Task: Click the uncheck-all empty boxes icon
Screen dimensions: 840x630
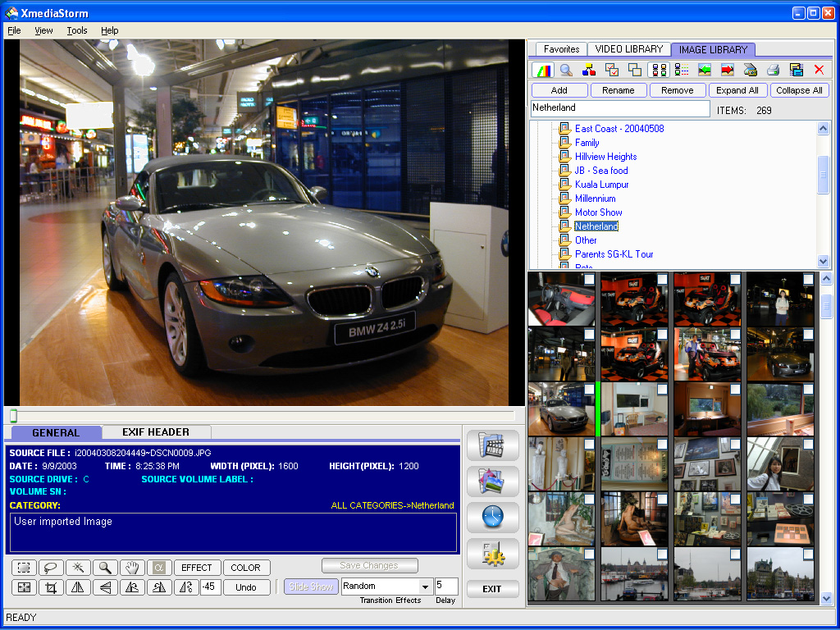Action: (x=635, y=70)
